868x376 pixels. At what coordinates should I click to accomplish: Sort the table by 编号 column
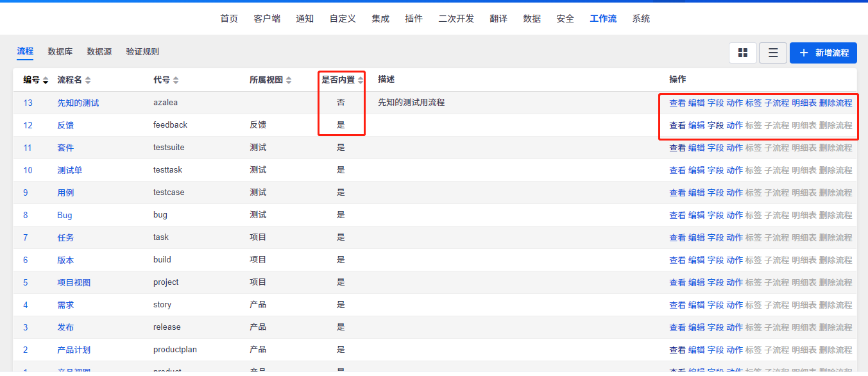[36, 80]
